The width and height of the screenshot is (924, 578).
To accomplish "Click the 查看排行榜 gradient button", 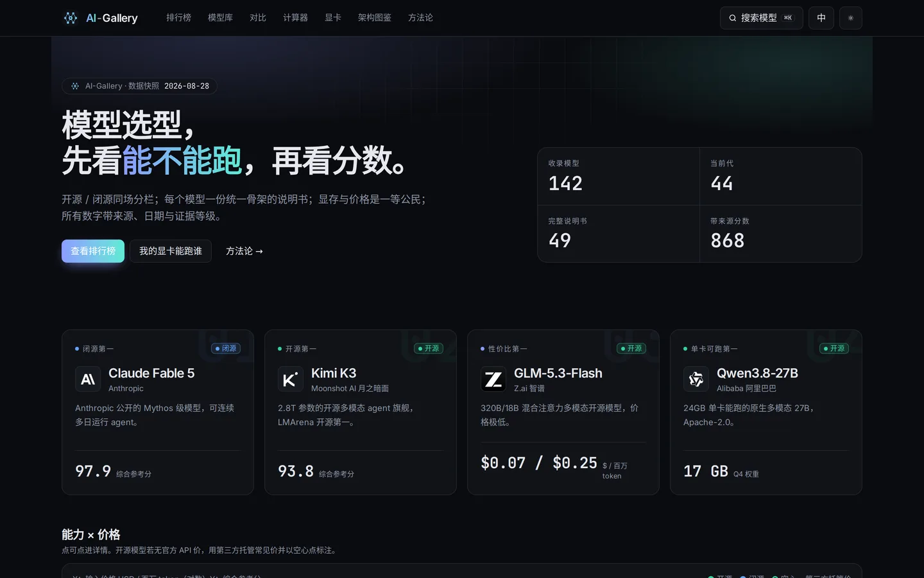I will [93, 251].
